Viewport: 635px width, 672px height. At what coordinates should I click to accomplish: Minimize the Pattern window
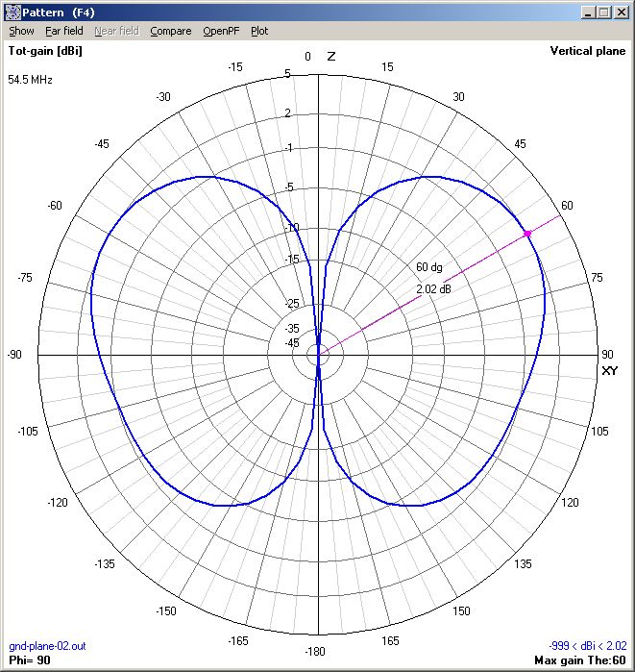(588, 12)
